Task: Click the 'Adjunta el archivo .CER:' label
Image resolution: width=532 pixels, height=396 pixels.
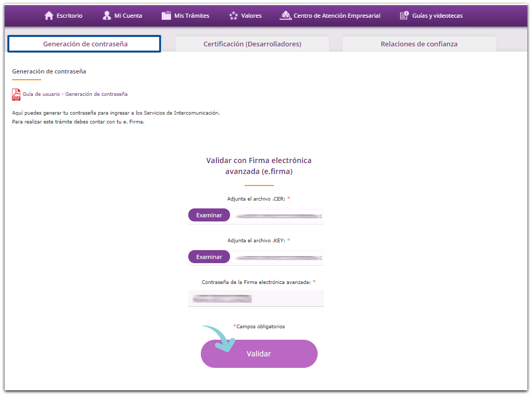Action: pos(256,199)
